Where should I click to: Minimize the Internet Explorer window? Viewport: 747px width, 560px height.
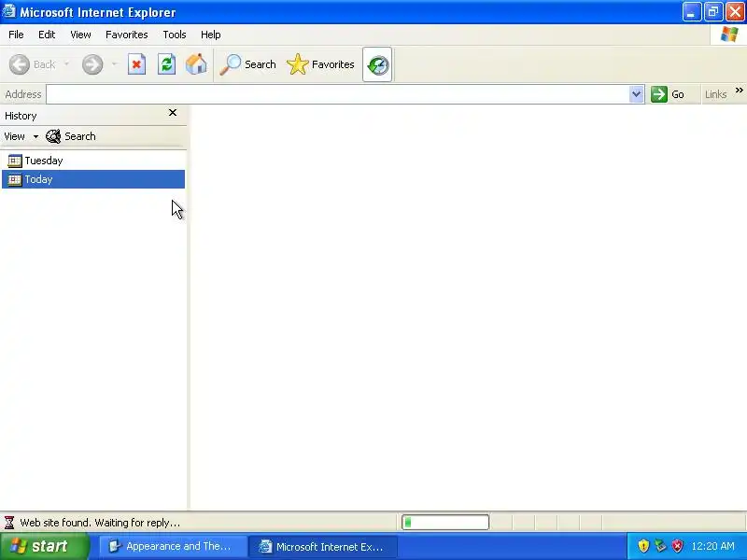(691, 12)
